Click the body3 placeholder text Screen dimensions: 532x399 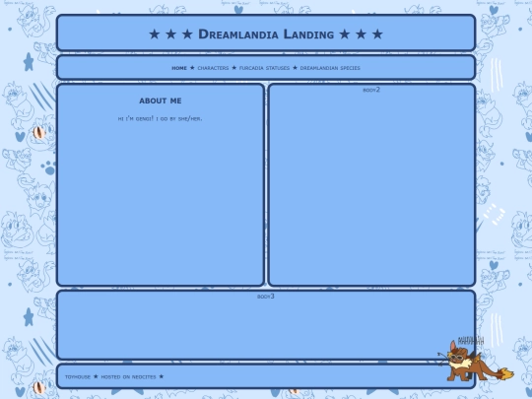coord(266,297)
